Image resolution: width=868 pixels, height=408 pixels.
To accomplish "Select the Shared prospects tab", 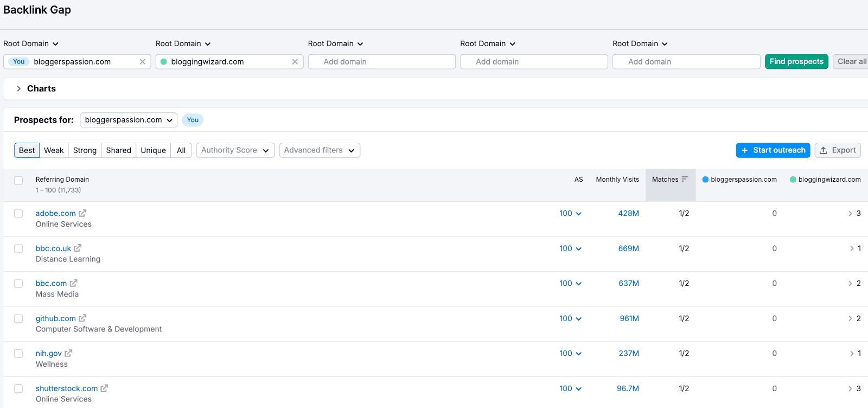I will pos(118,150).
